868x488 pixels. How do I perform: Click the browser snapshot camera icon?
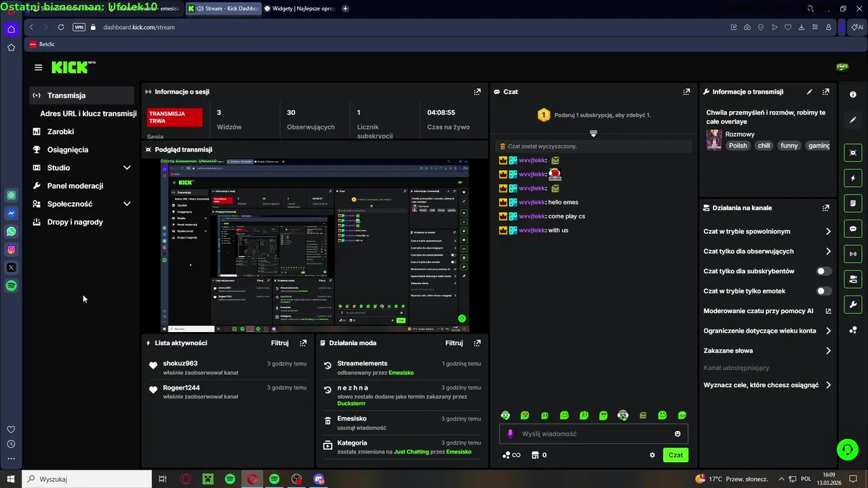[x=747, y=27]
